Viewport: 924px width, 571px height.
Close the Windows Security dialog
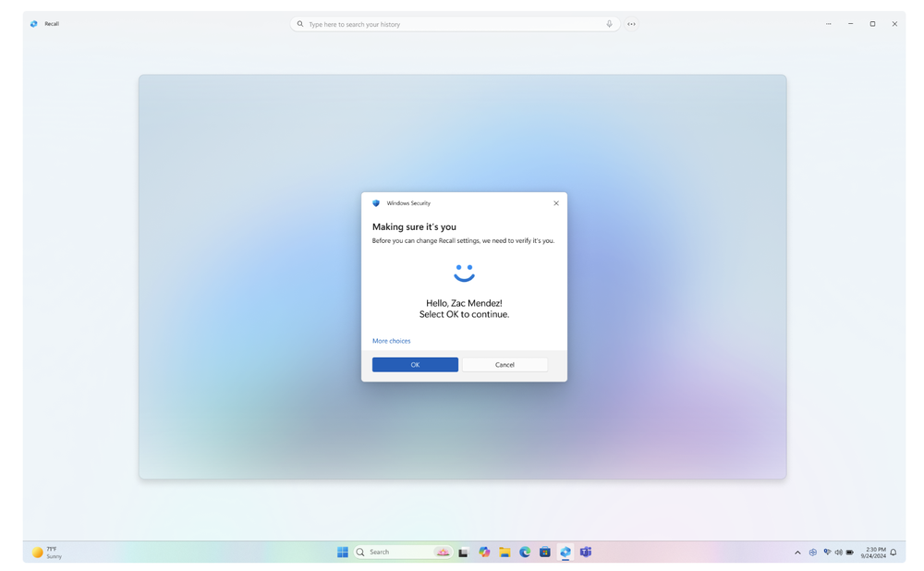click(x=555, y=203)
